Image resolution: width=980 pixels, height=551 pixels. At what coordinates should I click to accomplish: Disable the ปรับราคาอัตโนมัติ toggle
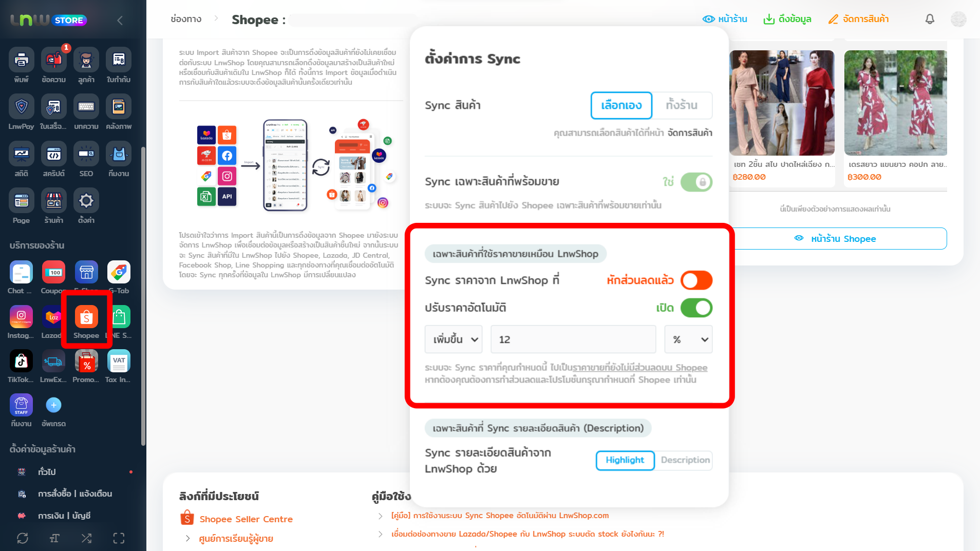[696, 308]
